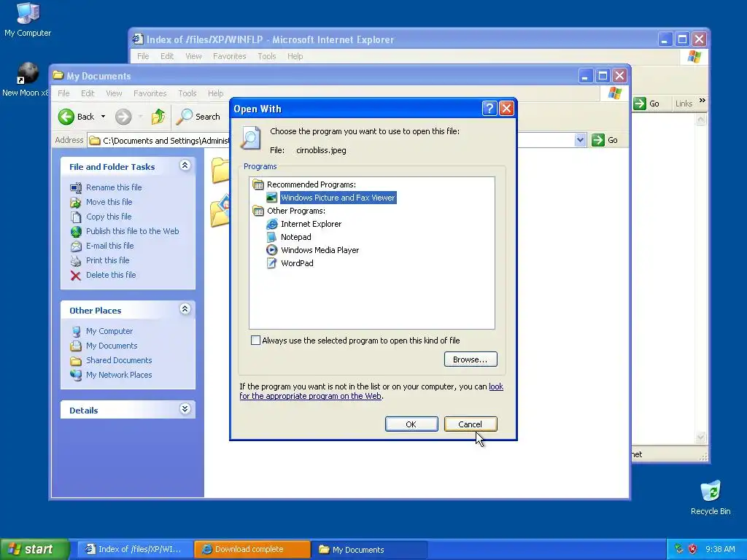This screenshot has height=560, width=747.
Task: Expand the Details panel
Action: coord(185,409)
